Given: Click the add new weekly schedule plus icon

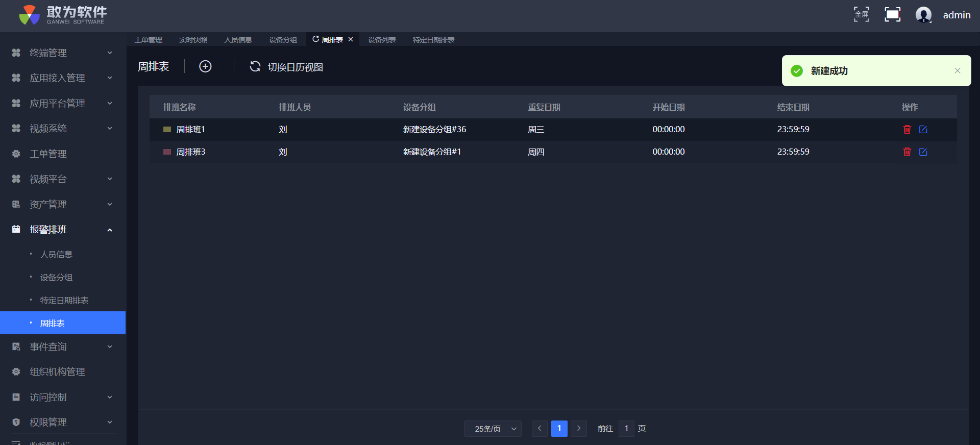Looking at the screenshot, I should [x=205, y=67].
